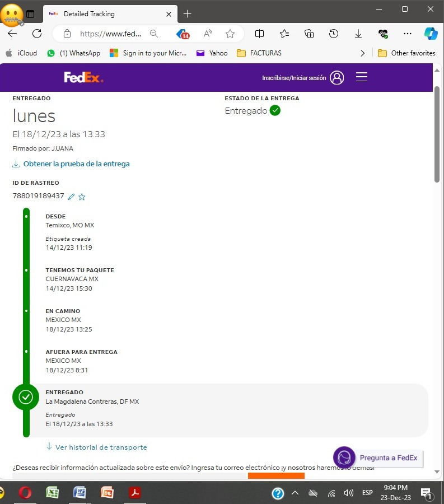Open Word from the taskbar
This screenshot has height=504, width=444.
(x=80, y=492)
